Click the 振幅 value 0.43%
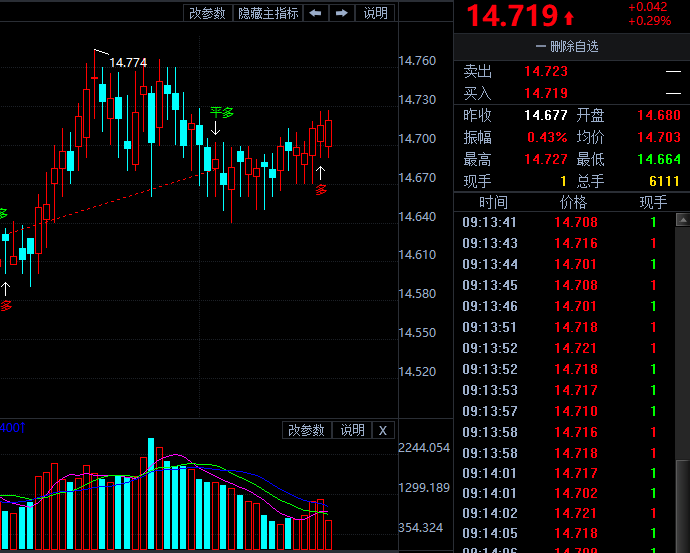Image resolution: width=690 pixels, height=553 pixels. (x=547, y=137)
